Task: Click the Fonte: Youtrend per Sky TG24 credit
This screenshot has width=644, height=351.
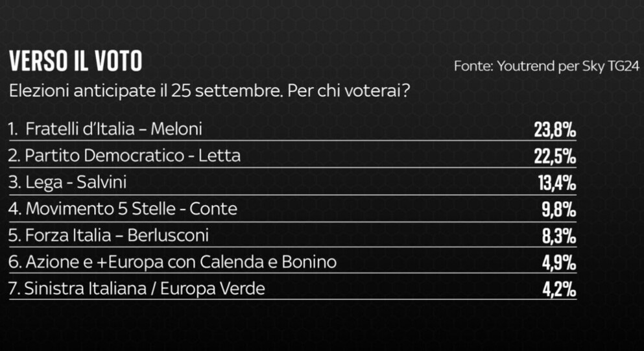Action: click(x=547, y=66)
